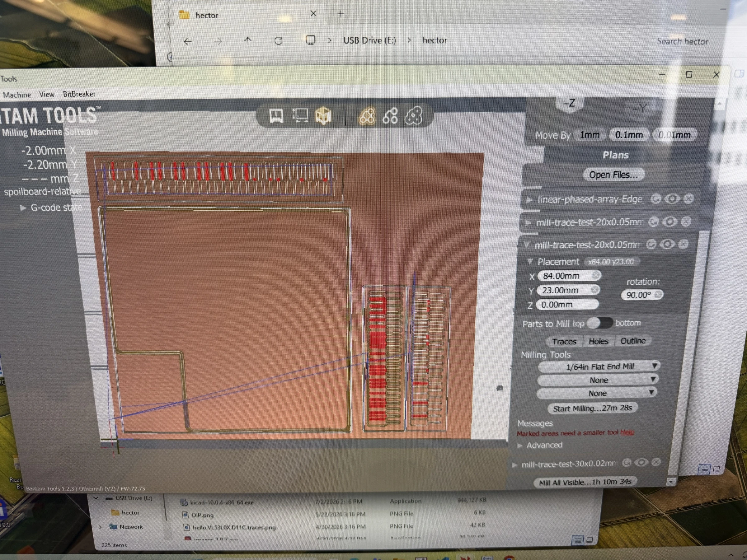
Task: Clear the 90.00° rotation field
Action: coord(658,295)
